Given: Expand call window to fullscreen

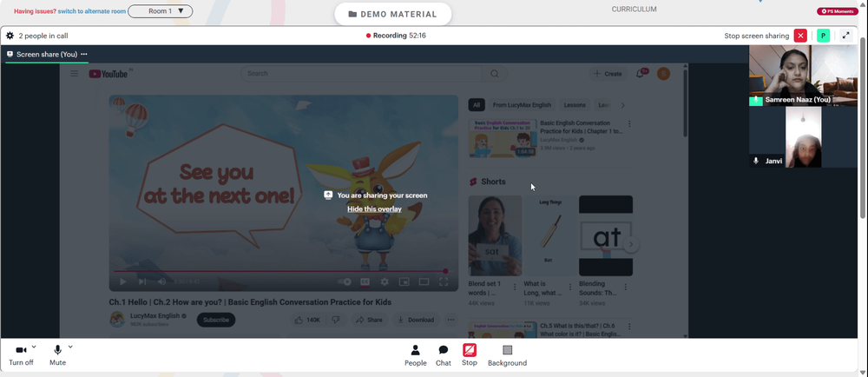Looking at the screenshot, I should [x=845, y=36].
